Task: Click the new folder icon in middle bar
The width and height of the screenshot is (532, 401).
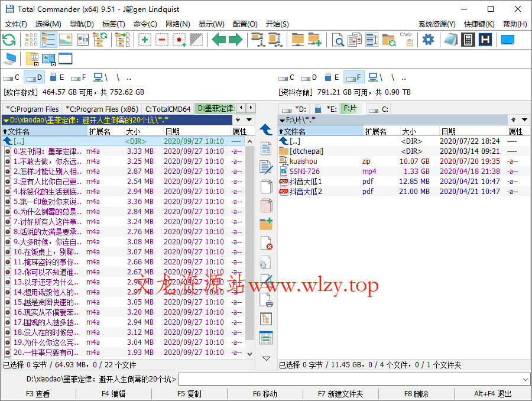Action: (266, 224)
